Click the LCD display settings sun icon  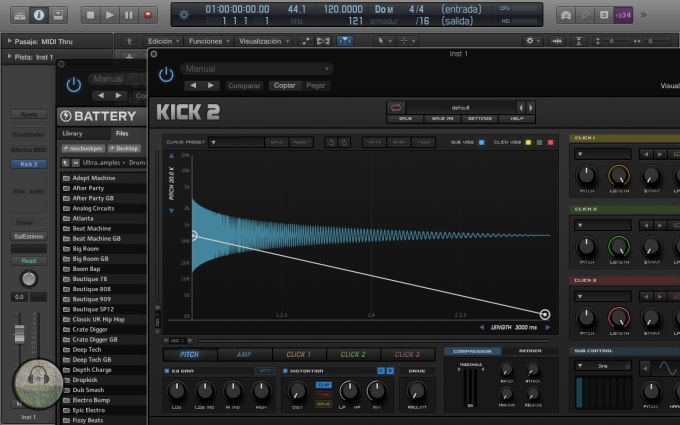pyautogui.click(x=184, y=15)
